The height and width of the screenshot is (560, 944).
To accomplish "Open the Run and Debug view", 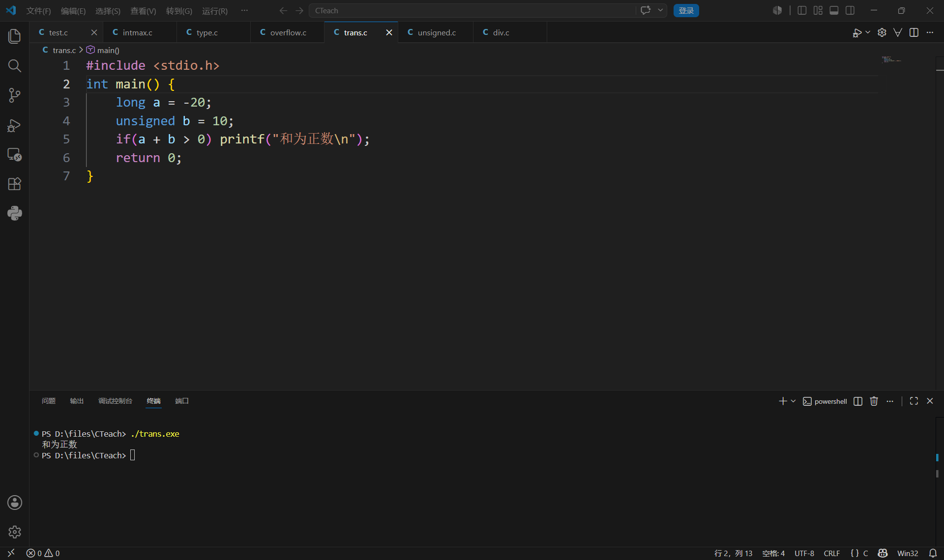I will pyautogui.click(x=15, y=125).
